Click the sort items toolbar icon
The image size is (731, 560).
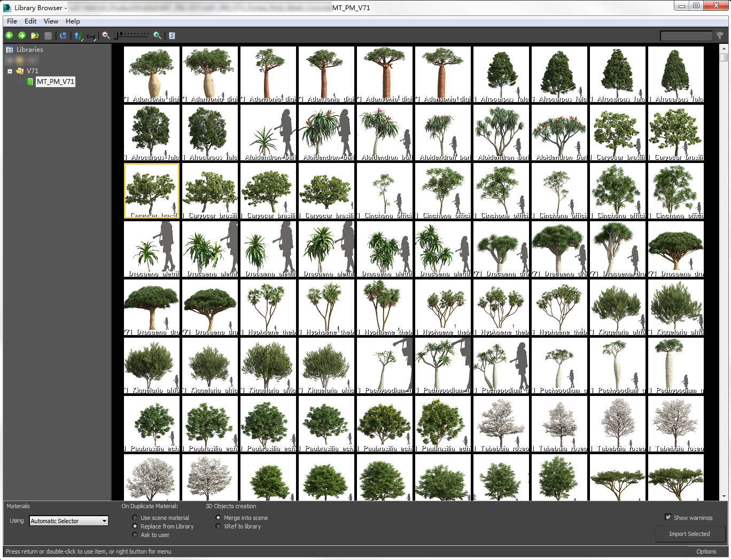pyautogui.click(x=78, y=35)
